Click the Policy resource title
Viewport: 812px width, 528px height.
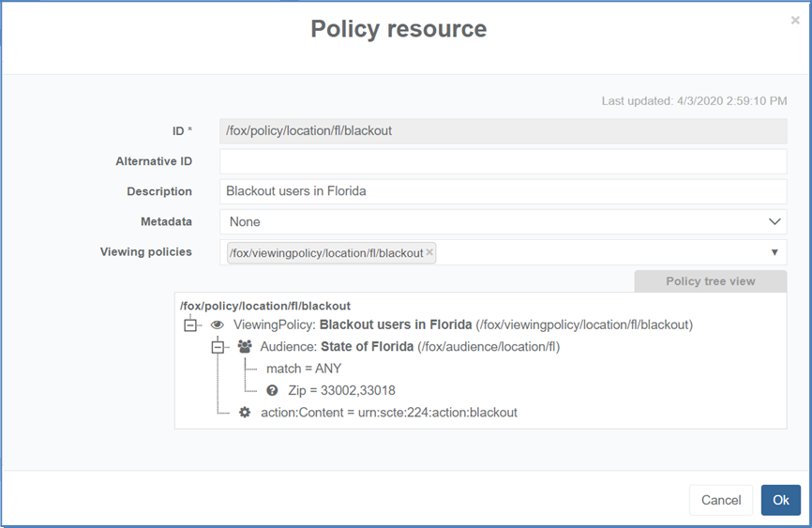pos(398,29)
